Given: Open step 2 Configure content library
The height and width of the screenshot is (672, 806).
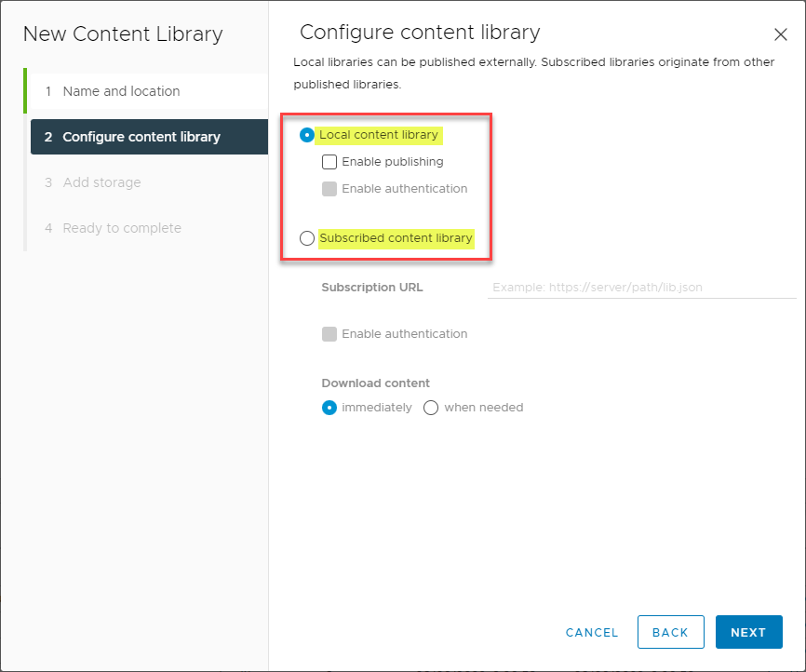Looking at the screenshot, I should point(149,137).
